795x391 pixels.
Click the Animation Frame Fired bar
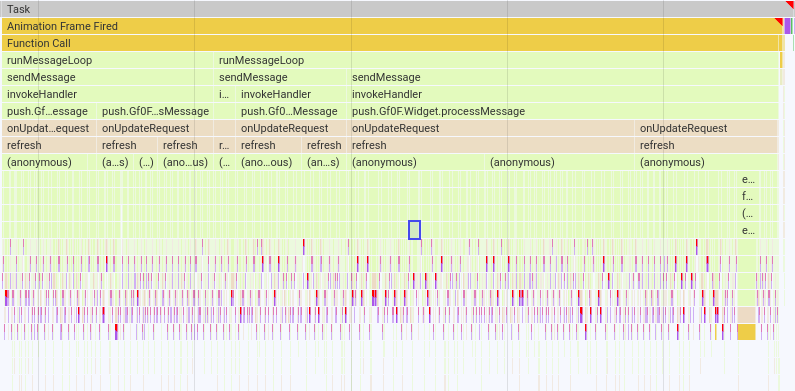tap(392, 26)
